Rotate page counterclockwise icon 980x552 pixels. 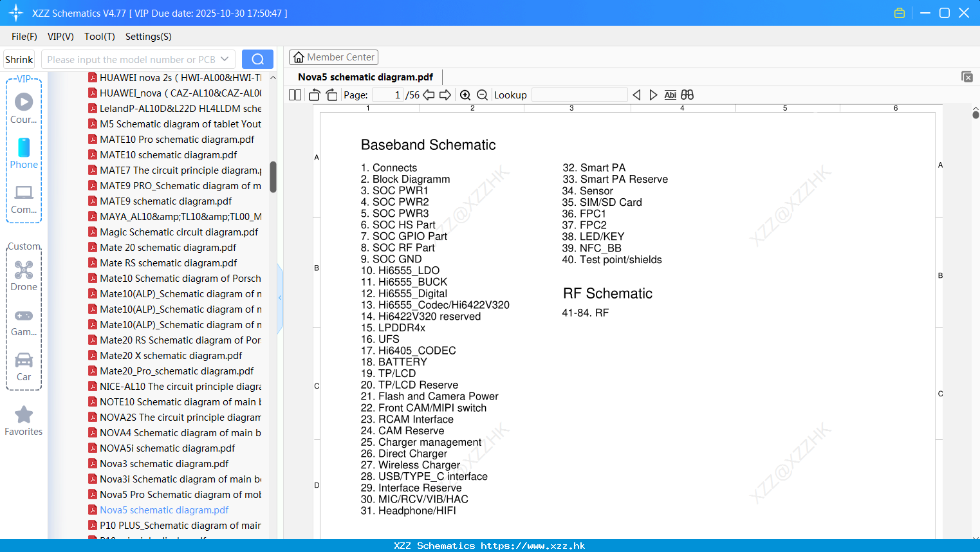(314, 95)
